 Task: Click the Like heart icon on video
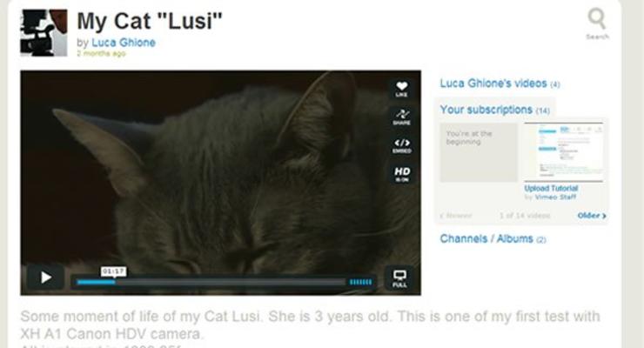point(401,88)
